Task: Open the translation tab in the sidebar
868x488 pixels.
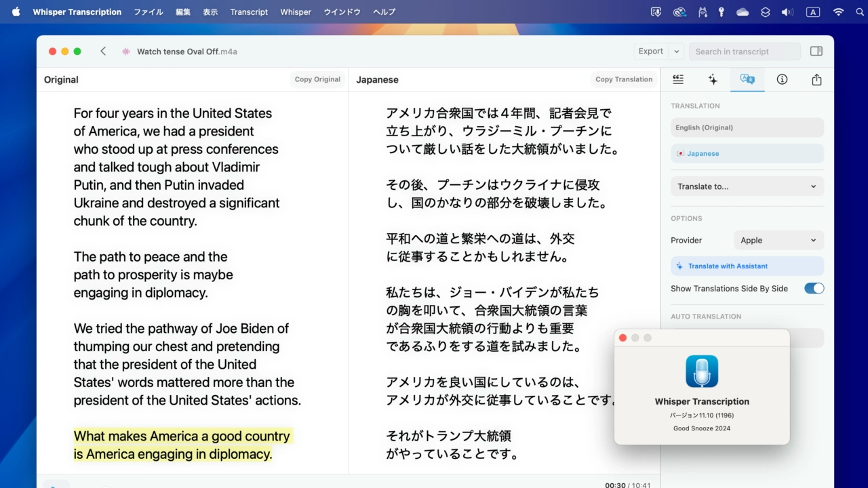Action: click(747, 79)
